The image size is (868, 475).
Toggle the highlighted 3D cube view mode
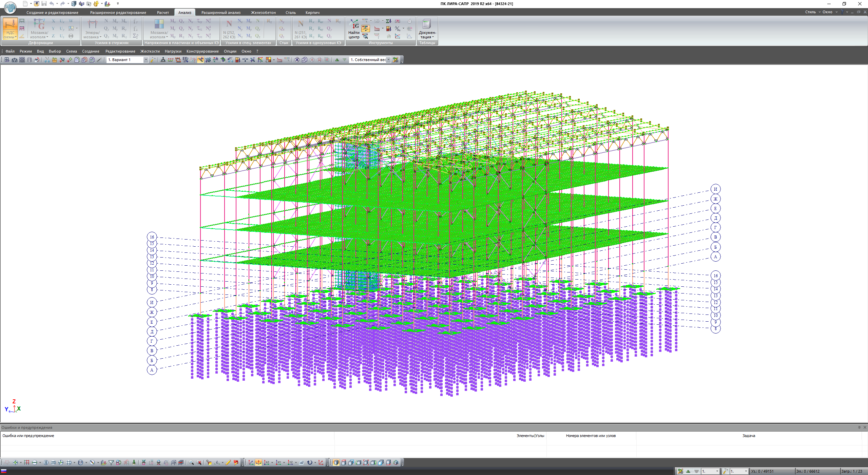336,462
